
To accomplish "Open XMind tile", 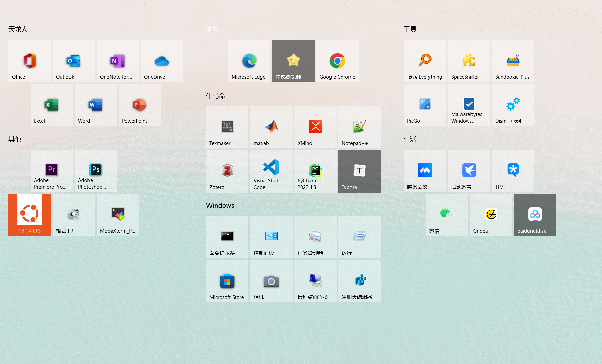I will [x=315, y=127].
